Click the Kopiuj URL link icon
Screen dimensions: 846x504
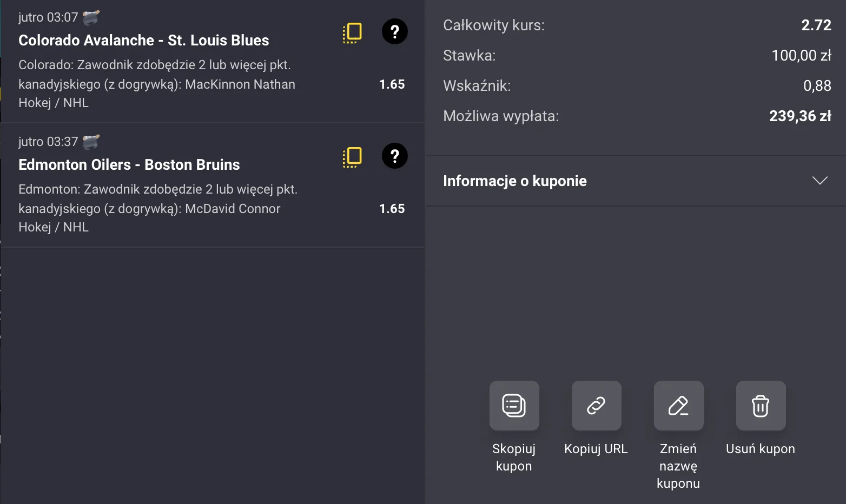coord(596,406)
